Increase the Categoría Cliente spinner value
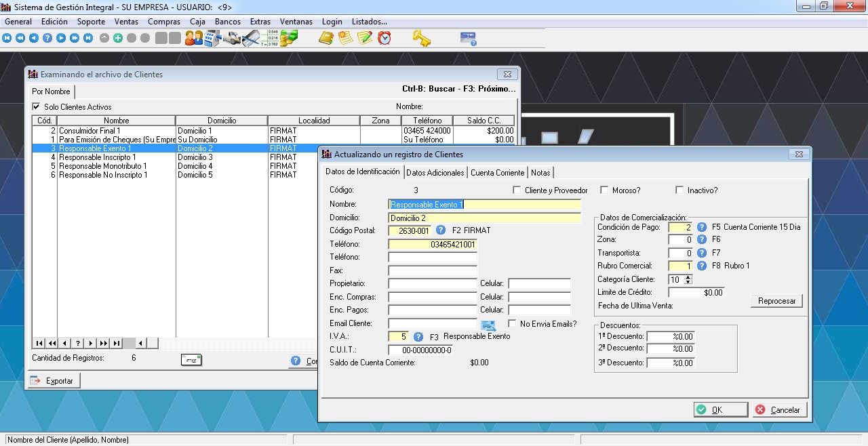Screen dimensions: 868x446 pos(689,277)
